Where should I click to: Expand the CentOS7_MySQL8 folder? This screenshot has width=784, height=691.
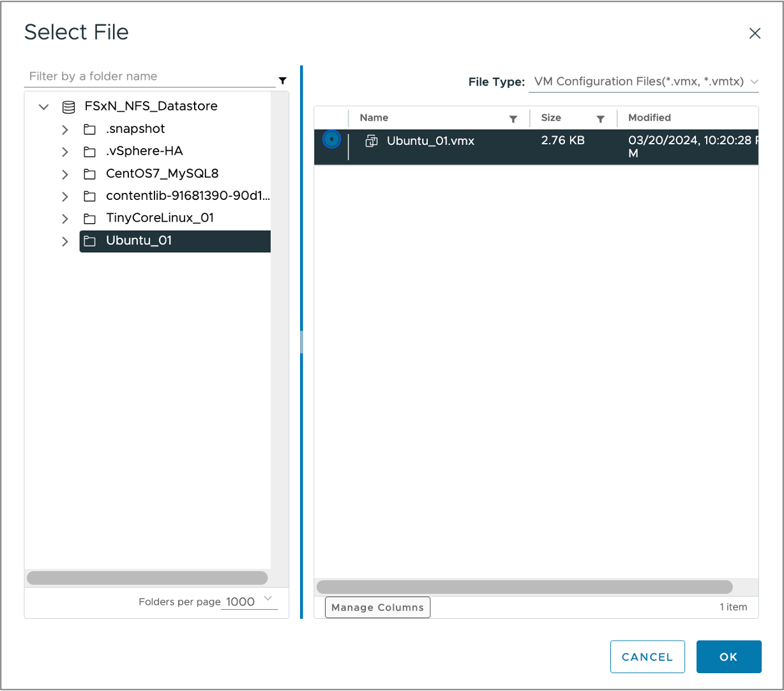click(64, 174)
